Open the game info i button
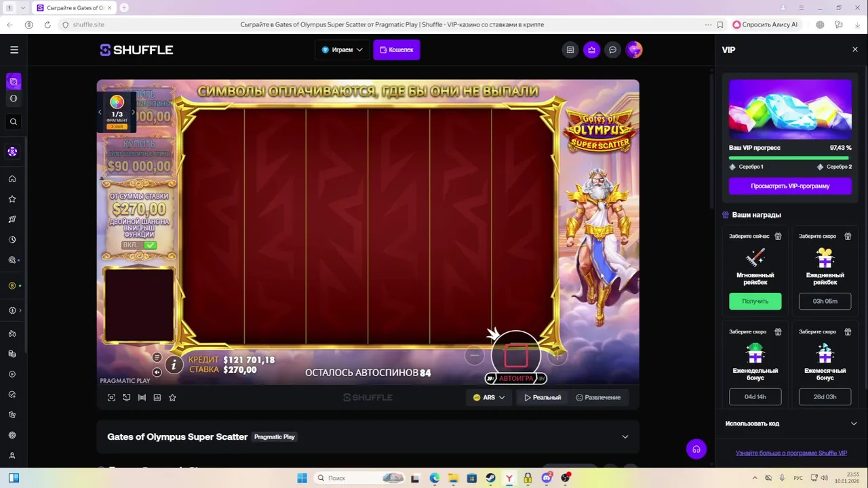The height and width of the screenshot is (488, 868). click(174, 365)
